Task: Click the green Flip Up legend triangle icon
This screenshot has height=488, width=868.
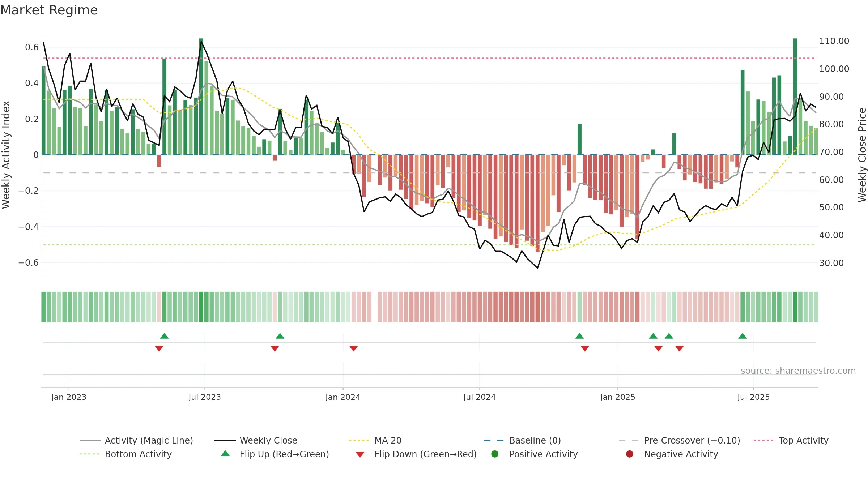Action: click(225, 453)
